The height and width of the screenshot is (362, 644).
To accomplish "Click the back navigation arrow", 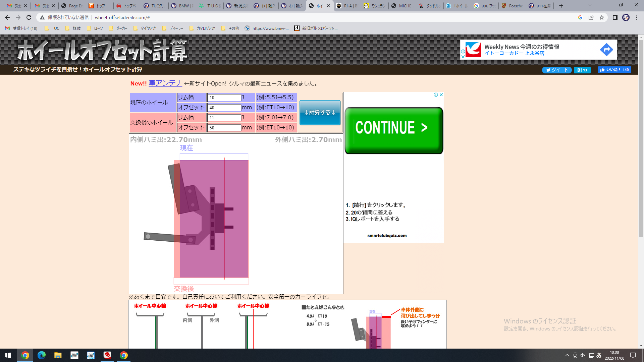I will click(x=7, y=17).
